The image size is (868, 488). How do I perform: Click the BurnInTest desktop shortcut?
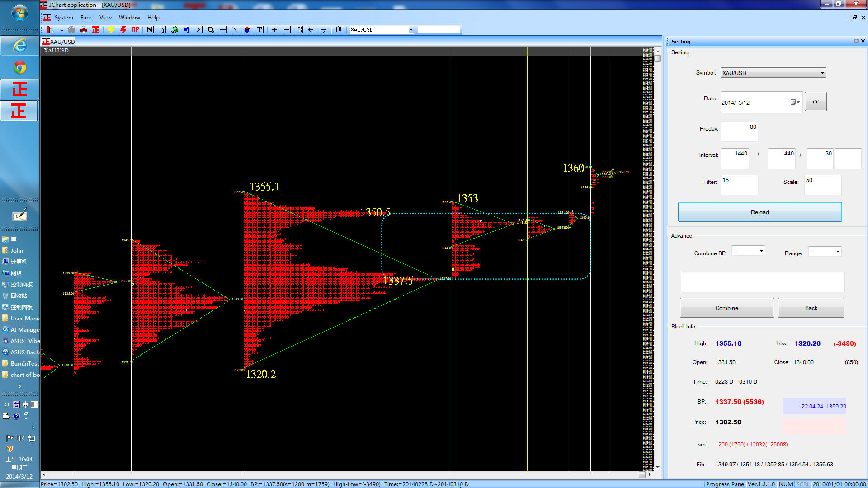[x=21, y=363]
